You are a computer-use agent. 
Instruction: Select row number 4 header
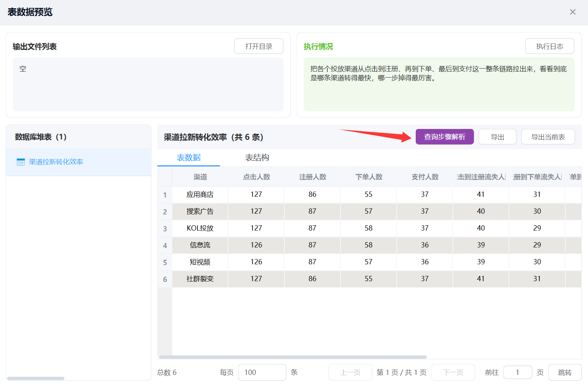pyautogui.click(x=165, y=246)
